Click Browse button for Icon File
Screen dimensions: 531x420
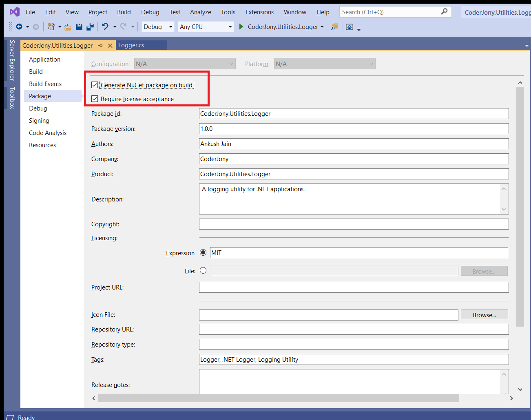click(484, 315)
